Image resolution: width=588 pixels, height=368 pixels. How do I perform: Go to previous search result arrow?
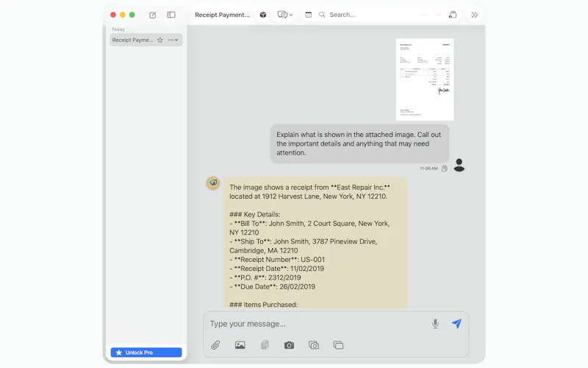coord(423,15)
